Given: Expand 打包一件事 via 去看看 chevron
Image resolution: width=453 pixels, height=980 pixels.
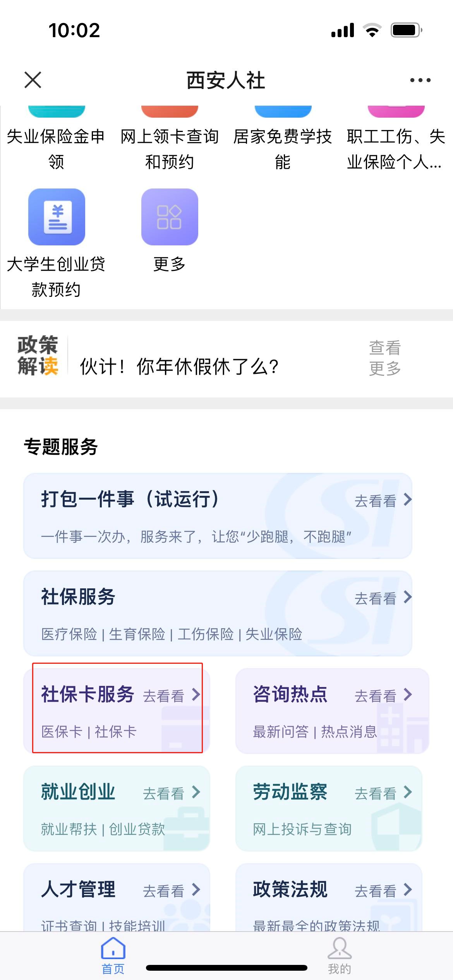Looking at the screenshot, I should tap(407, 500).
